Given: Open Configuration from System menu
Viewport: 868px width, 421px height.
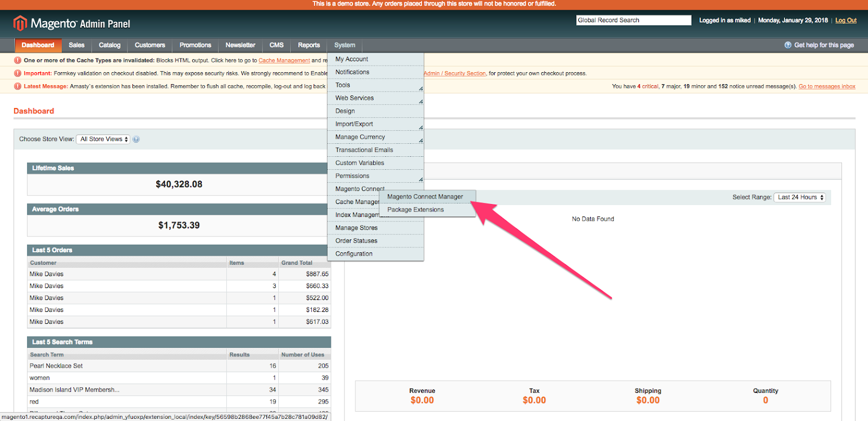Looking at the screenshot, I should (x=375, y=254).
